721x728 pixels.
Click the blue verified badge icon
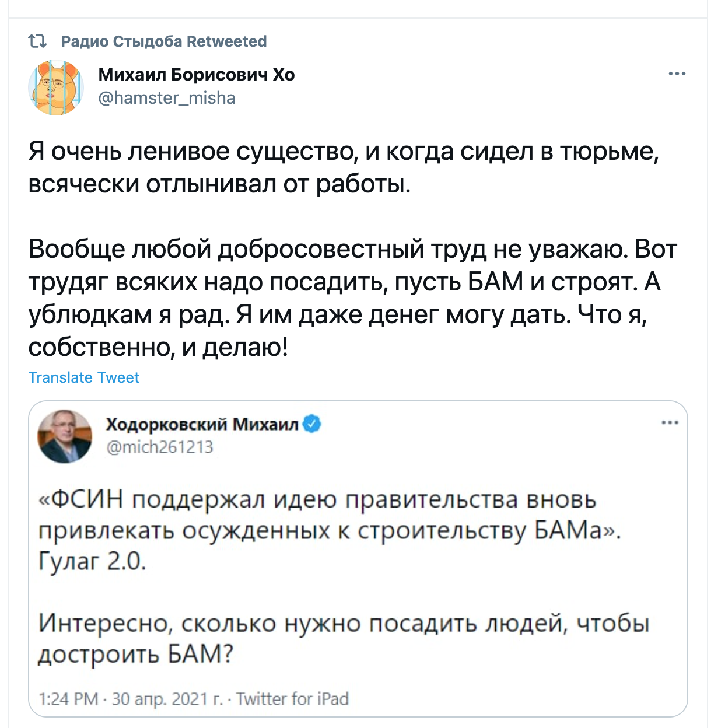click(x=313, y=424)
